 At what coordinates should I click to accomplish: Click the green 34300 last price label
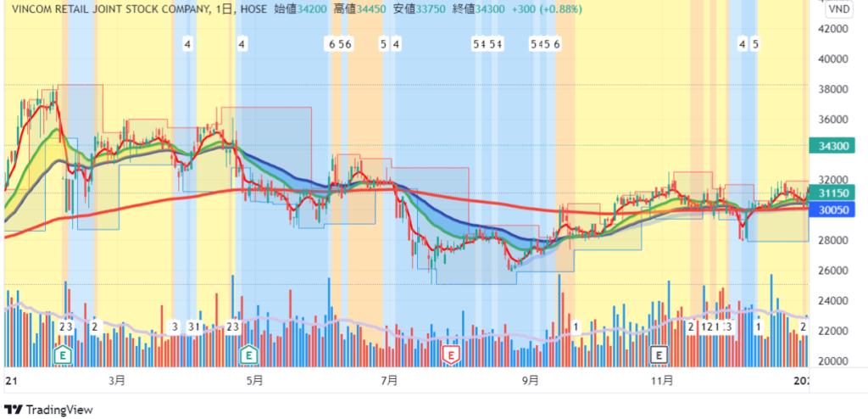832,146
